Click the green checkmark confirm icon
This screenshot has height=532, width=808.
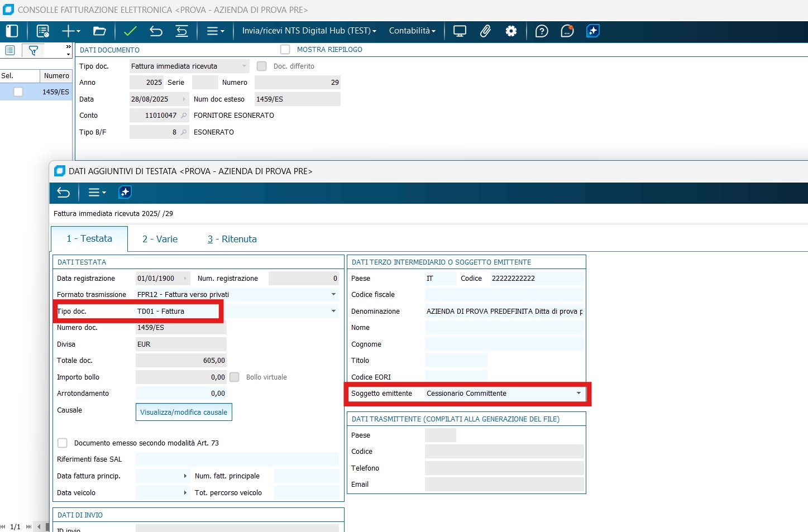click(x=130, y=31)
